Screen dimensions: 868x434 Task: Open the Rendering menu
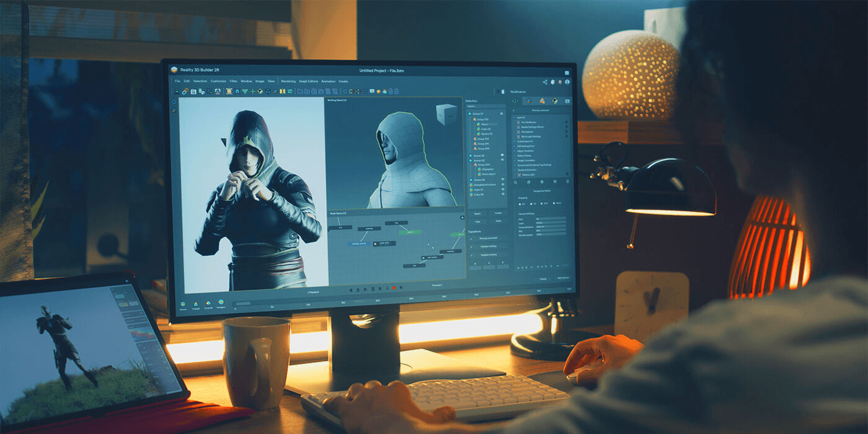(x=288, y=81)
